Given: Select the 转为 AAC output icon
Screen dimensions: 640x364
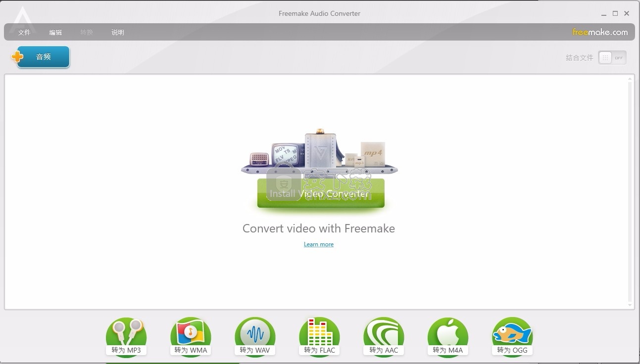Looking at the screenshot, I should (x=384, y=337).
